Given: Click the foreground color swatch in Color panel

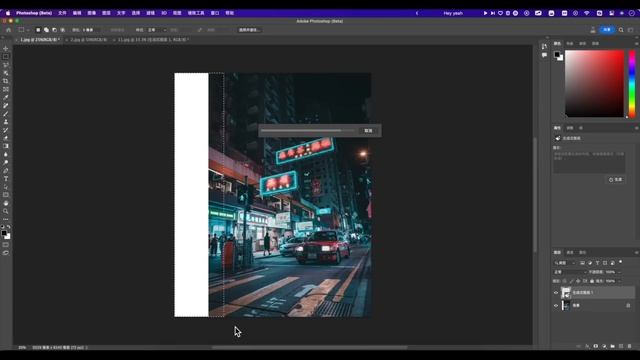Looking at the screenshot, I should pos(557,54).
